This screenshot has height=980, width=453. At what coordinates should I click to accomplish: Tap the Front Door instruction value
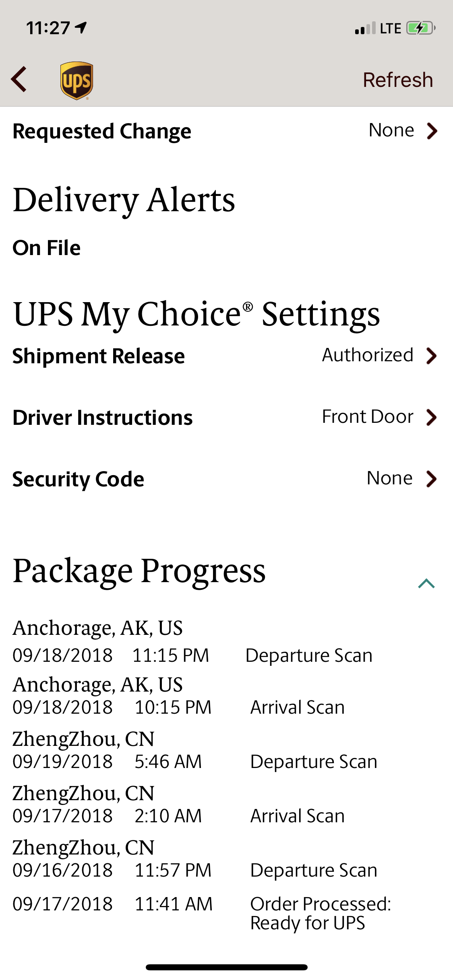coord(368,417)
